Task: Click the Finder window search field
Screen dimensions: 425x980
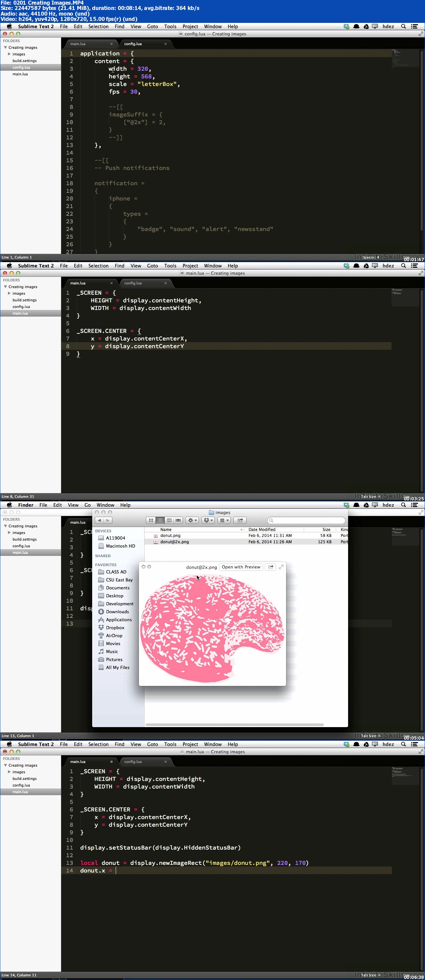Action: [x=306, y=520]
